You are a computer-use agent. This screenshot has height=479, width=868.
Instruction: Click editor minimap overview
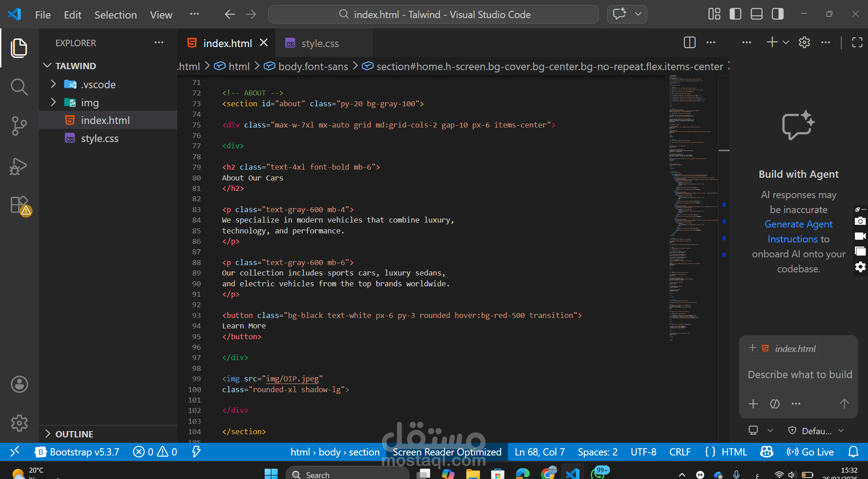point(693,208)
